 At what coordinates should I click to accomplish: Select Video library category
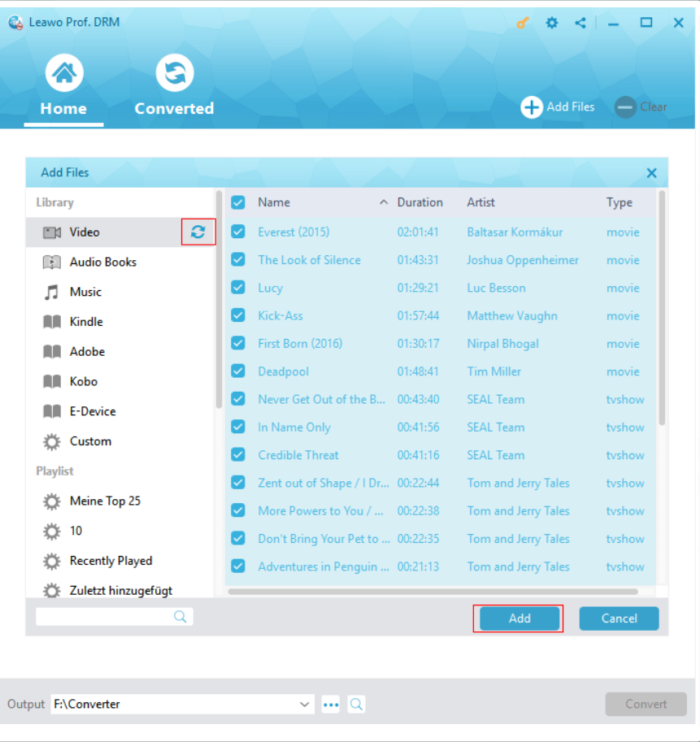click(120, 232)
